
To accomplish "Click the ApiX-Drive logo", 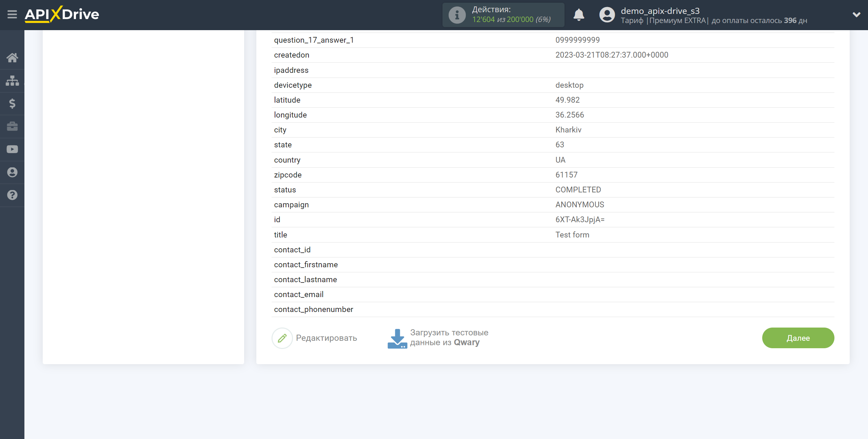I will pyautogui.click(x=62, y=15).
